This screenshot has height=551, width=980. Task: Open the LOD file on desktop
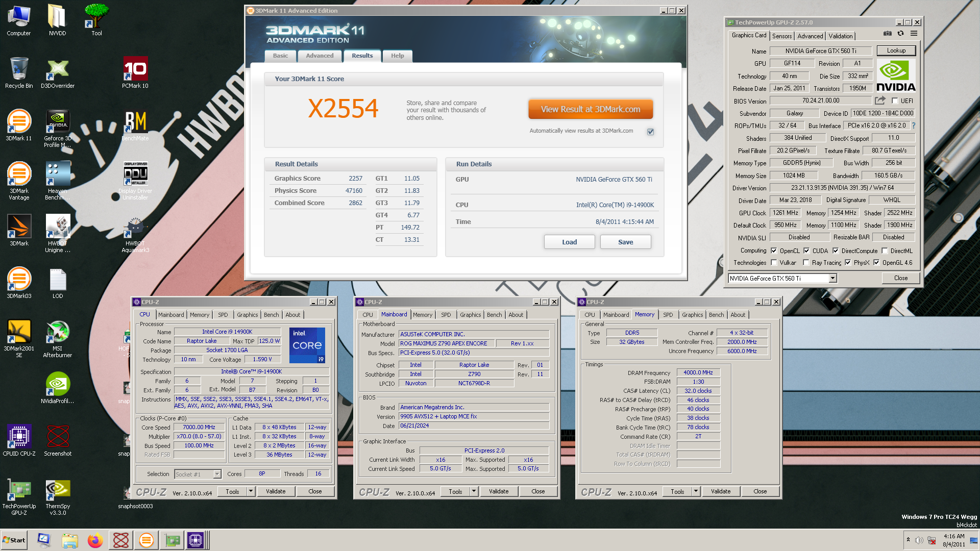58,283
